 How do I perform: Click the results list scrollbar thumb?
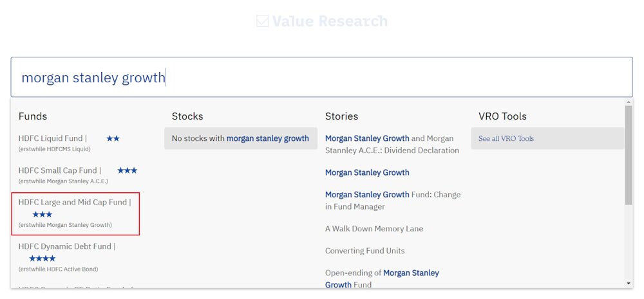(x=629, y=154)
